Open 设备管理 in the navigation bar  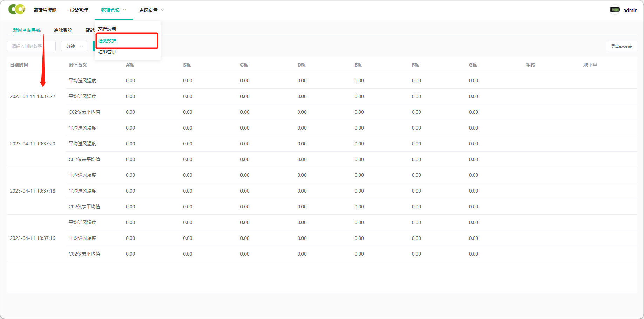pos(79,10)
